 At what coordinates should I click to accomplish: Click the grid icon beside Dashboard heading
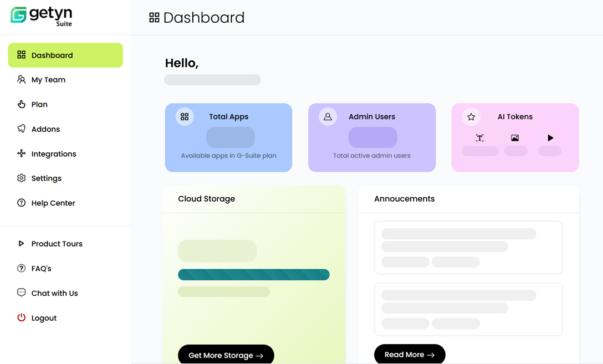(x=154, y=18)
